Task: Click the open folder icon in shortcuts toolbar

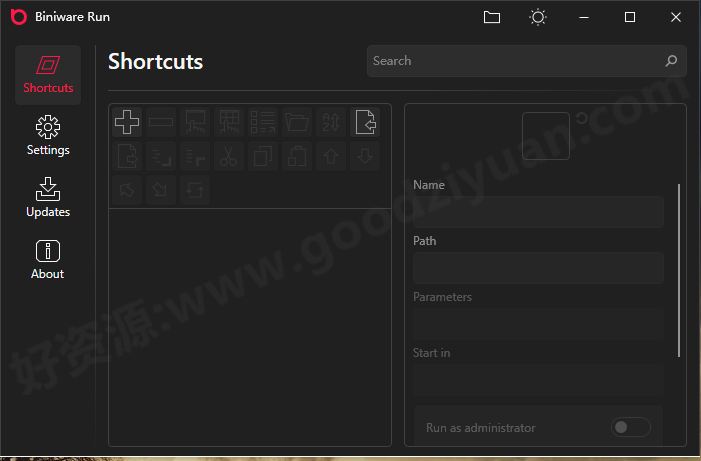Action: 297,122
